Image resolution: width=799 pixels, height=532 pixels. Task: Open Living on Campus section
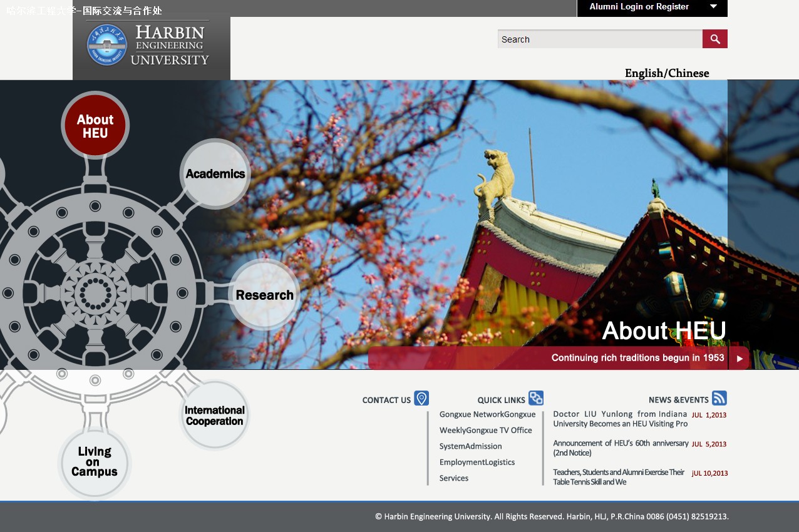pos(94,462)
